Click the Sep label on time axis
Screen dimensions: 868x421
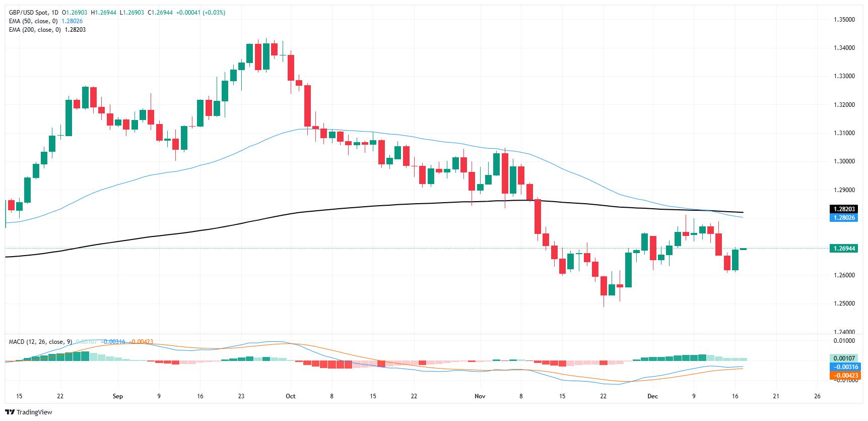117,396
